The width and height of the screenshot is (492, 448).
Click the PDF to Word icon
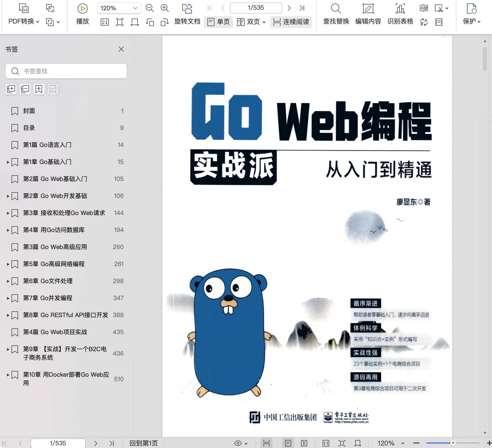pos(24,8)
